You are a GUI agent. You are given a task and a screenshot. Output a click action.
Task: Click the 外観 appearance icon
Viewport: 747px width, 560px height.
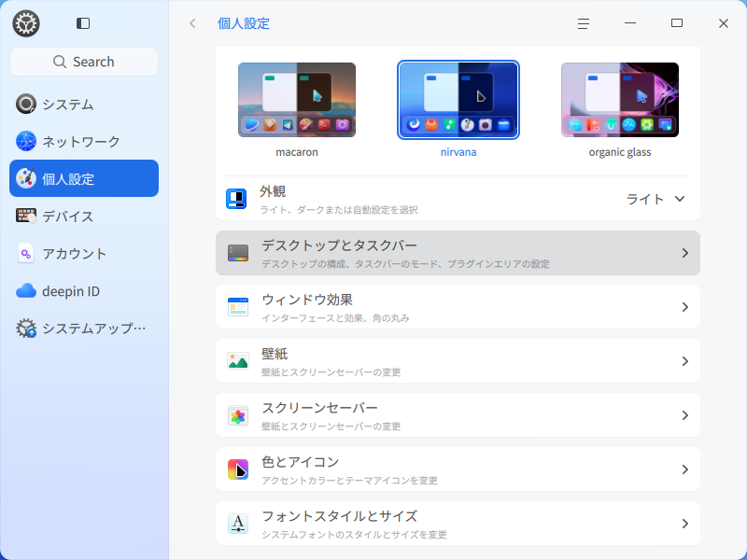(236, 199)
